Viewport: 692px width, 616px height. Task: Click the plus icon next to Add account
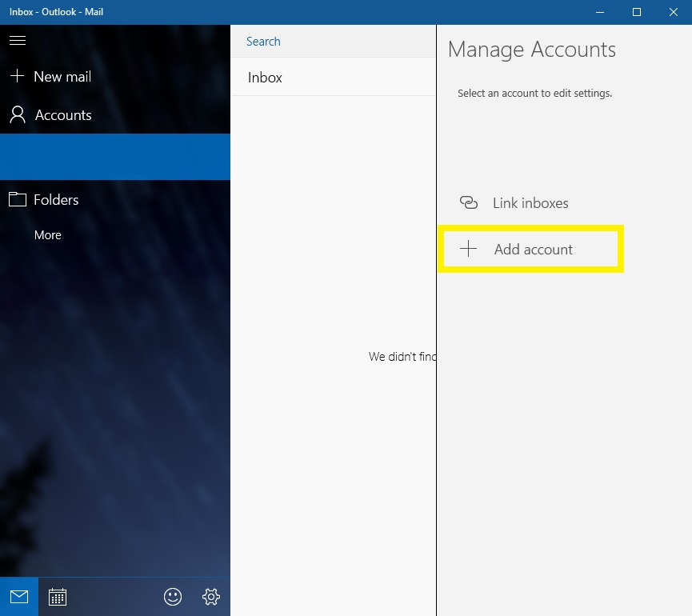click(x=468, y=249)
